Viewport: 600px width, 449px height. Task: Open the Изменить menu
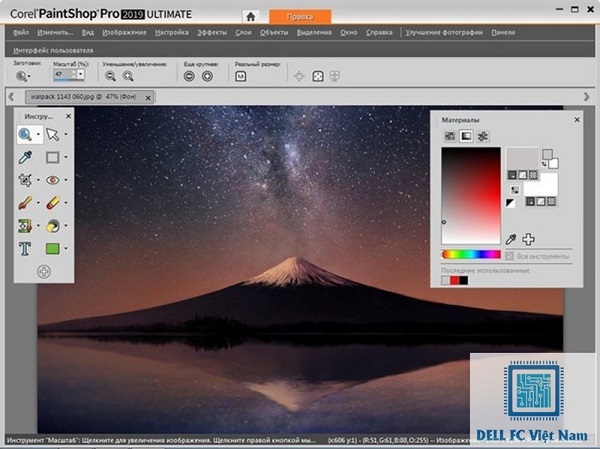(x=55, y=33)
